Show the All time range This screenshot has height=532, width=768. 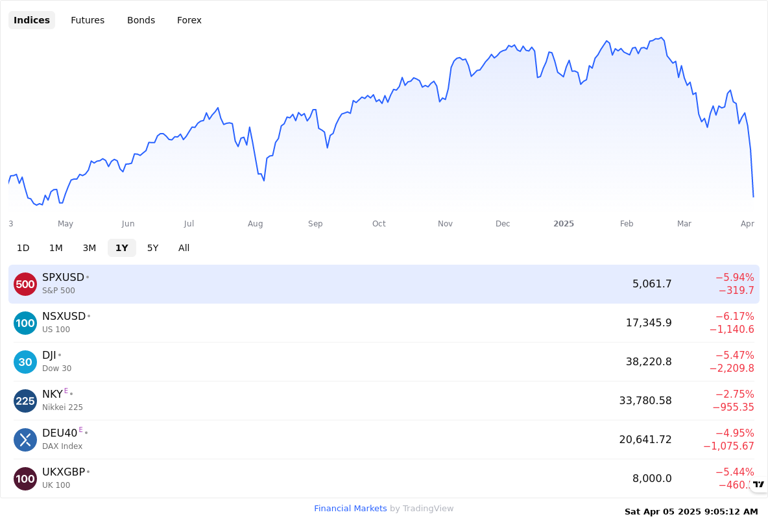point(184,248)
